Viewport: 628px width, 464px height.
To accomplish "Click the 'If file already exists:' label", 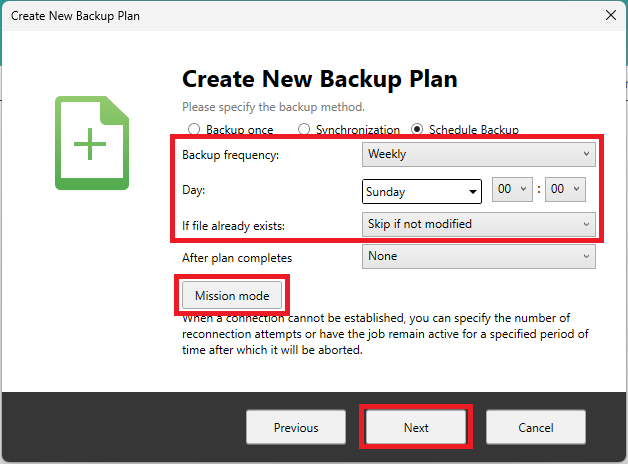I will click(233, 226).
